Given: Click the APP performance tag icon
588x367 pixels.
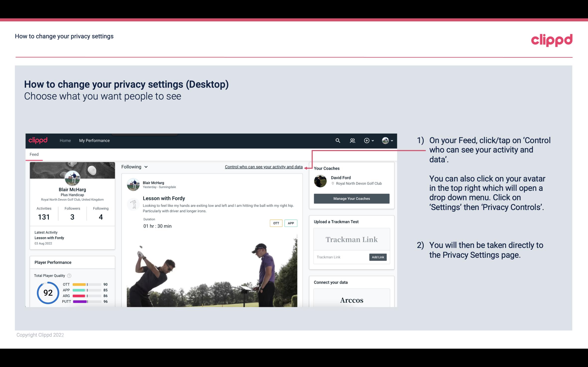Looking at the screenshot, I should pos(291,223).
